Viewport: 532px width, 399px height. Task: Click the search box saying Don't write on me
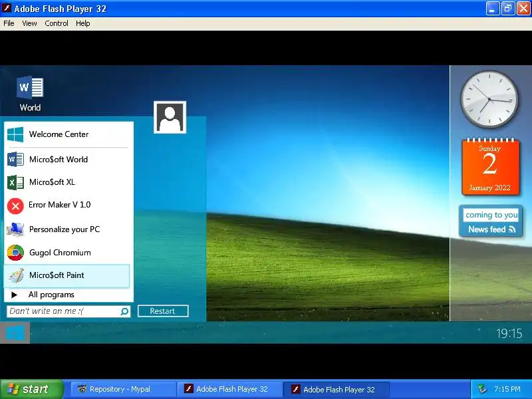coord(68,311)
